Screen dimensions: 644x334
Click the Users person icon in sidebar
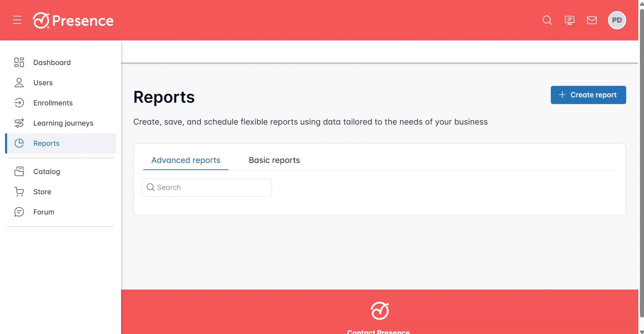click(x=19, y=83)
